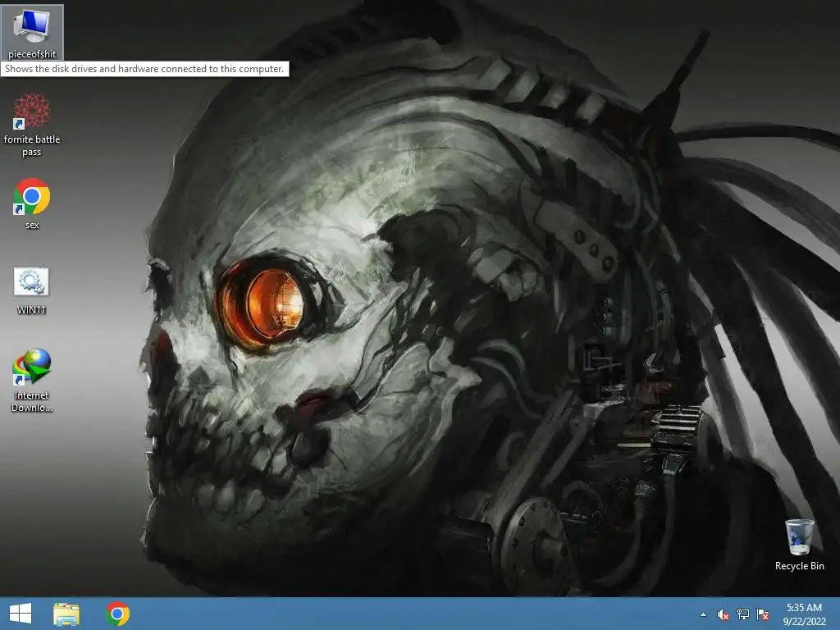Click the 'fornite battle pass' label text
Viewport: 840px width, 630px height.
32,145
